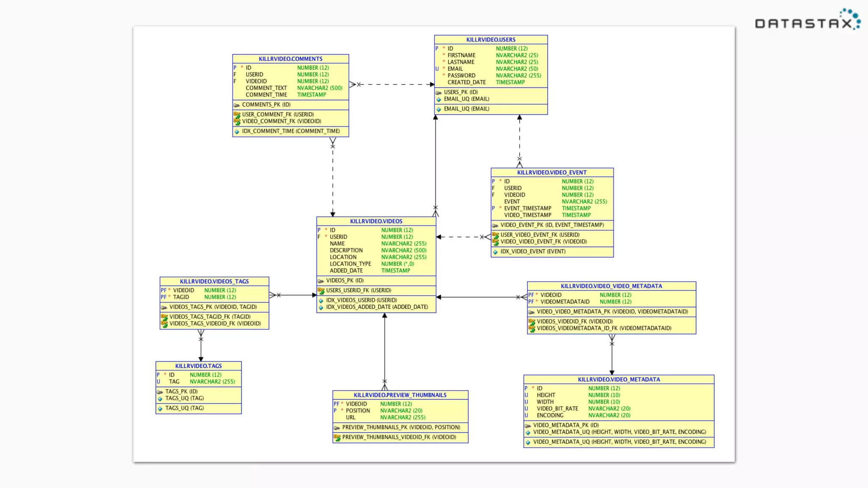Click the dashed relationship line between COMMENTS and USERS
This screenshot has width=868, height=488.
[x=394, y=84]
